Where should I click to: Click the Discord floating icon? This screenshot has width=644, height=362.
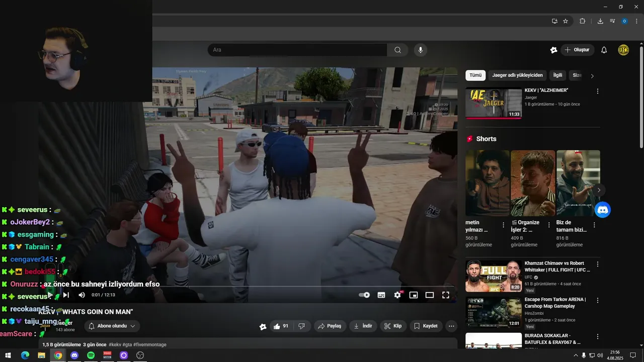(603, 209)
